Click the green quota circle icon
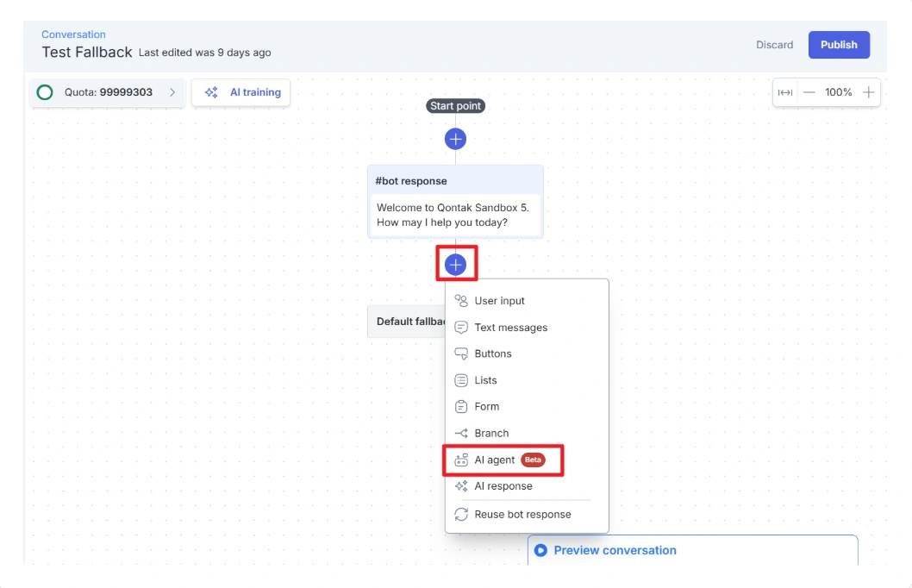This screenshot has height=588, width=912. pyautogui.click(x=45, y=92)
